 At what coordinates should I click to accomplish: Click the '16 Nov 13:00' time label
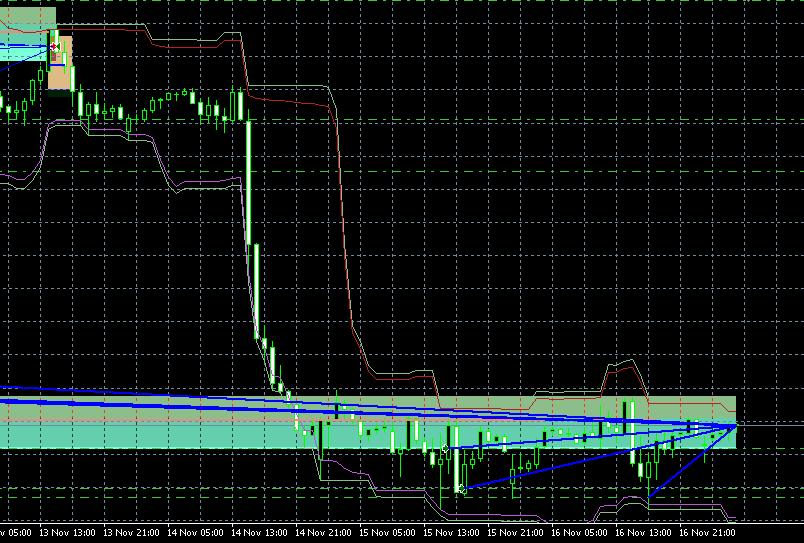click(x=644, y=533)
